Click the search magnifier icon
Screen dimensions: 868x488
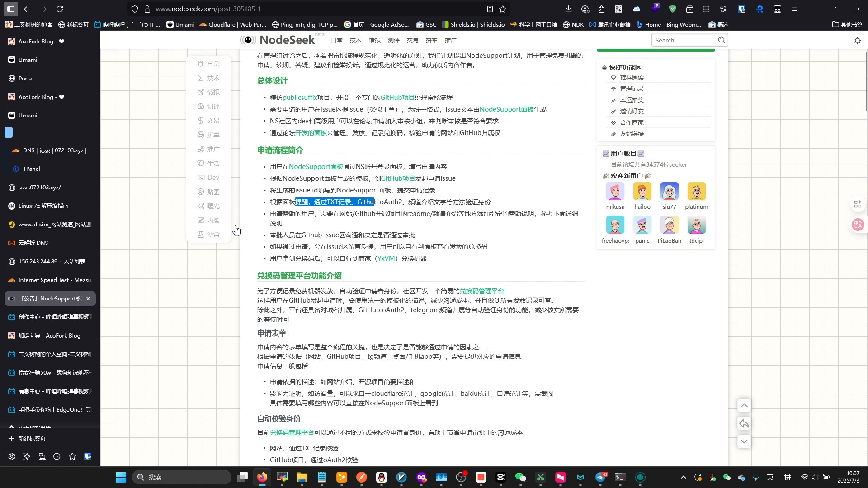point(722,40)
